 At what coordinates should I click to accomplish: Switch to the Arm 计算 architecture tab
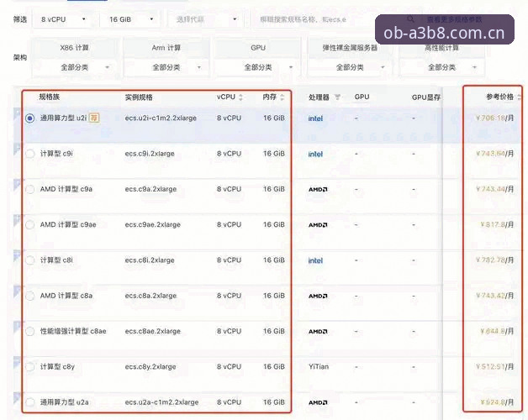[x=166, y=48]
